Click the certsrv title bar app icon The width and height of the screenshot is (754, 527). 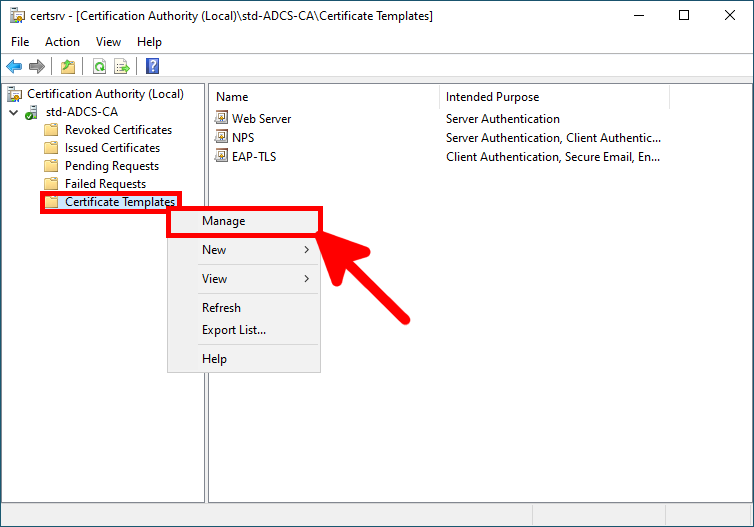point(17,16)
